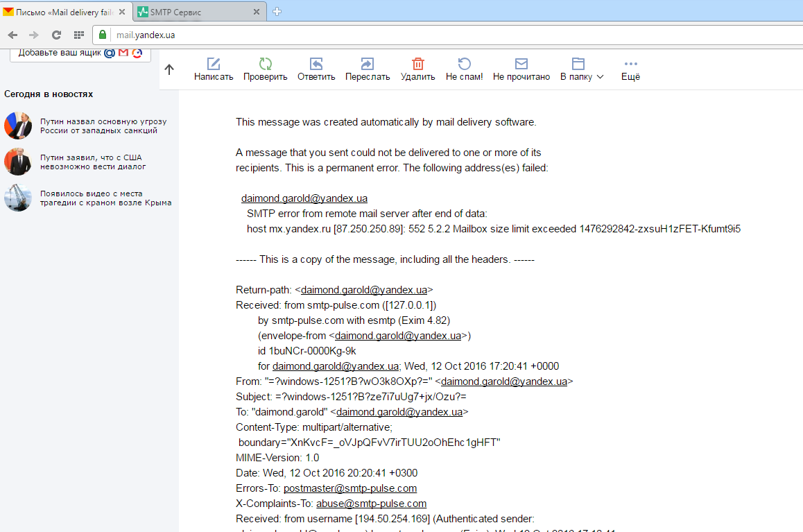Click the up arrow back-to-top icon
803x532 pixels.
tap(169, 69)
